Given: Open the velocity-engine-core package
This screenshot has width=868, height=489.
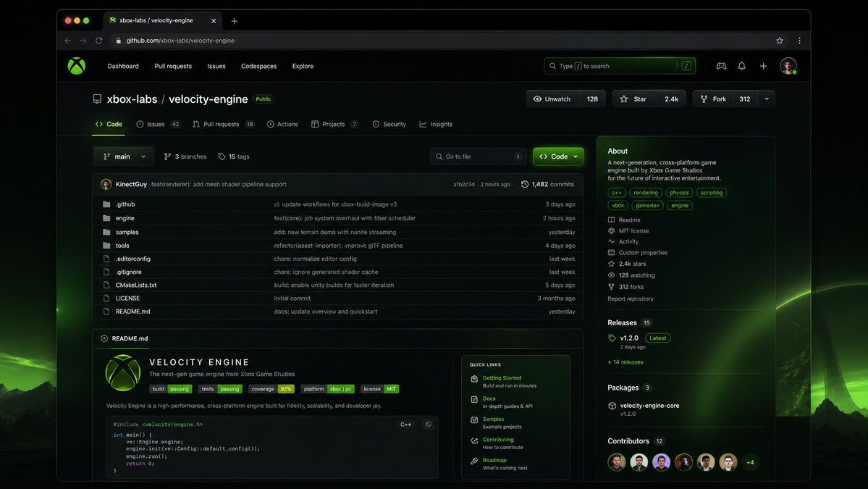Looking at the screenshot, I should 649,406.
